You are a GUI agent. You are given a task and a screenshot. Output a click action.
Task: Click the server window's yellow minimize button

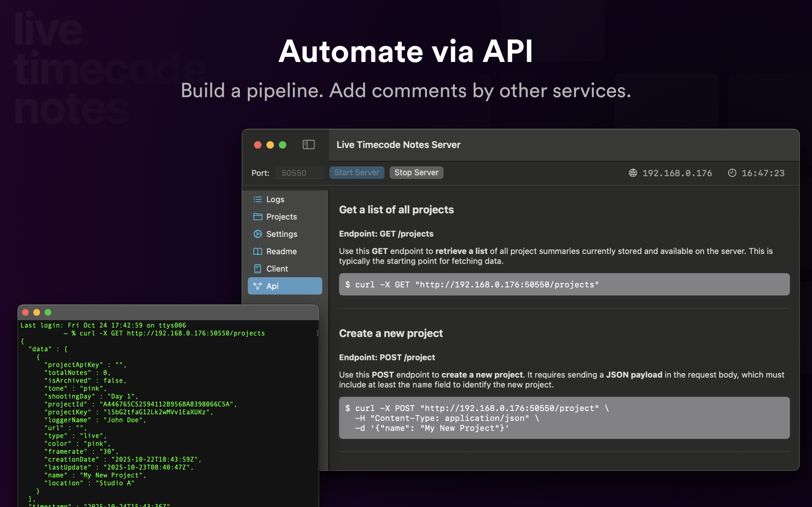pyautogui.click(x=270, y=145)
